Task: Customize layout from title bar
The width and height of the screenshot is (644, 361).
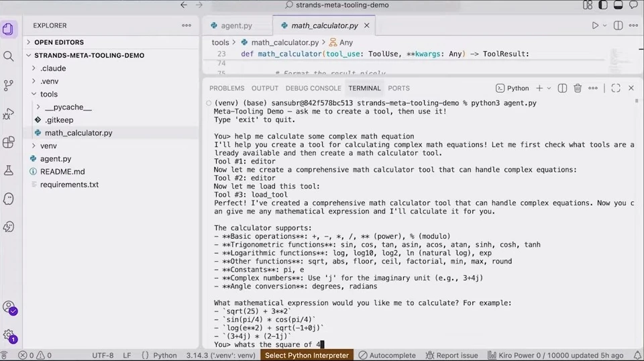Action: tap(588, 5)
